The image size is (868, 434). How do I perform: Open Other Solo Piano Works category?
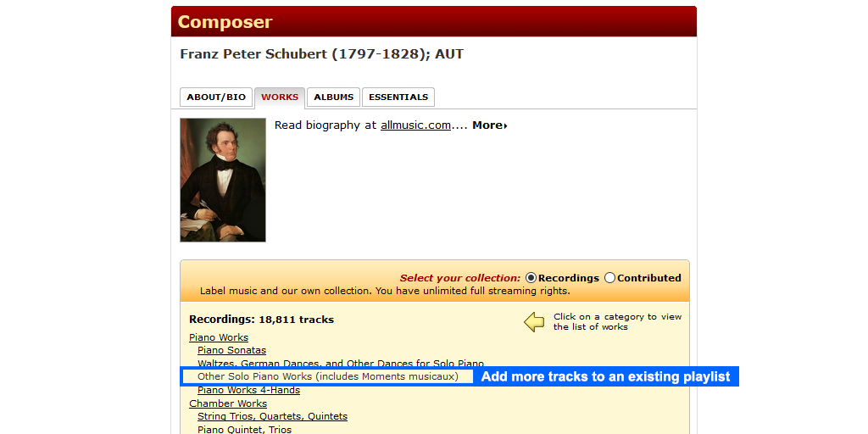[x=328, y=376]
